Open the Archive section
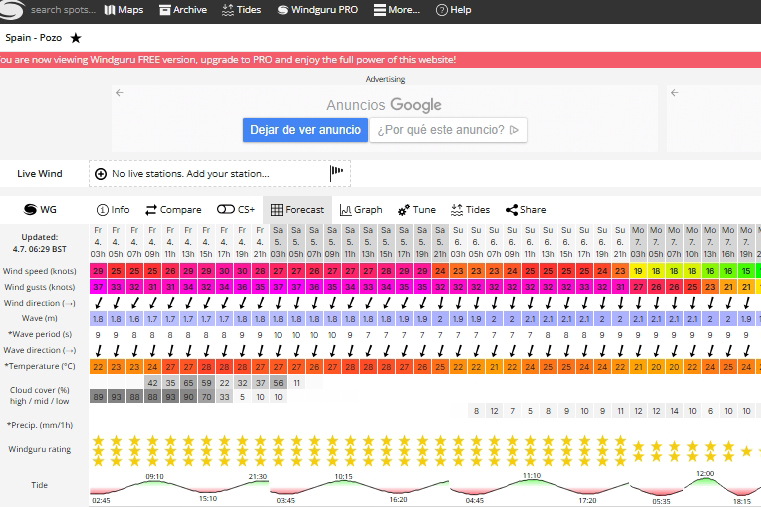The image size is (761, 507). 182,10
